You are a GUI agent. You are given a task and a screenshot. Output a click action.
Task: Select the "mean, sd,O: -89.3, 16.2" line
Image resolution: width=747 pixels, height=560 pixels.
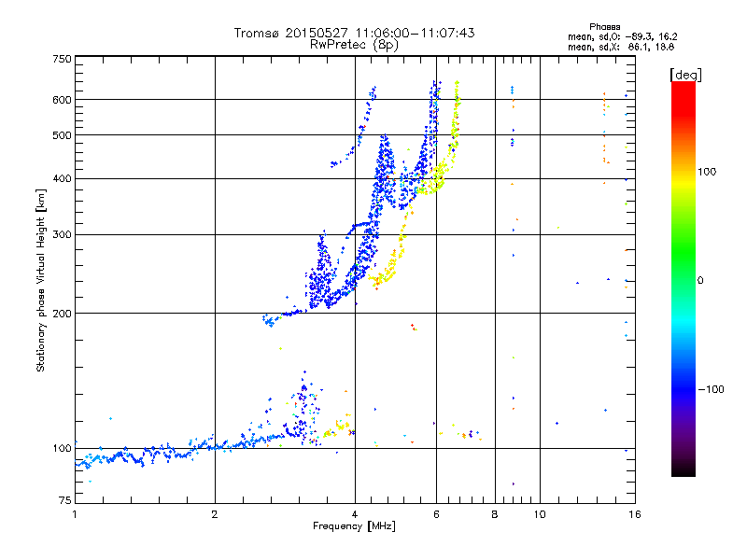622,36
